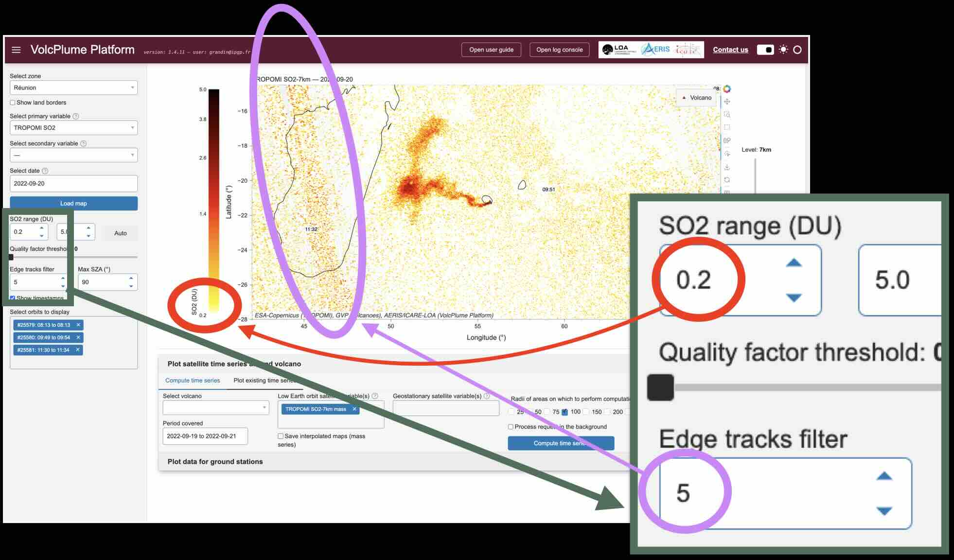Click the Bokeh logo toolbar icon
This screenshot has height=560, width=954.
coord(727,88)
